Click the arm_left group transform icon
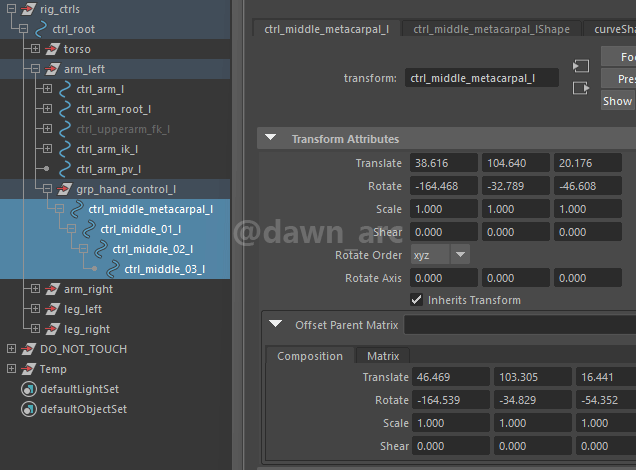636x470 pixels. point(52,69)
